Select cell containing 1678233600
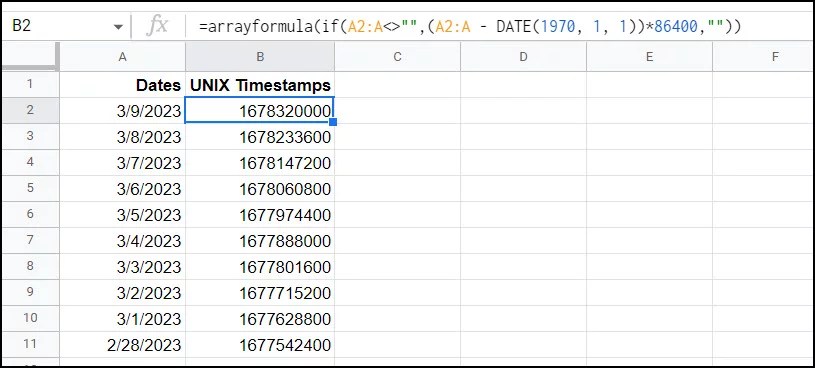The width and height of the screenshot is (815, 368). (260, 136)
